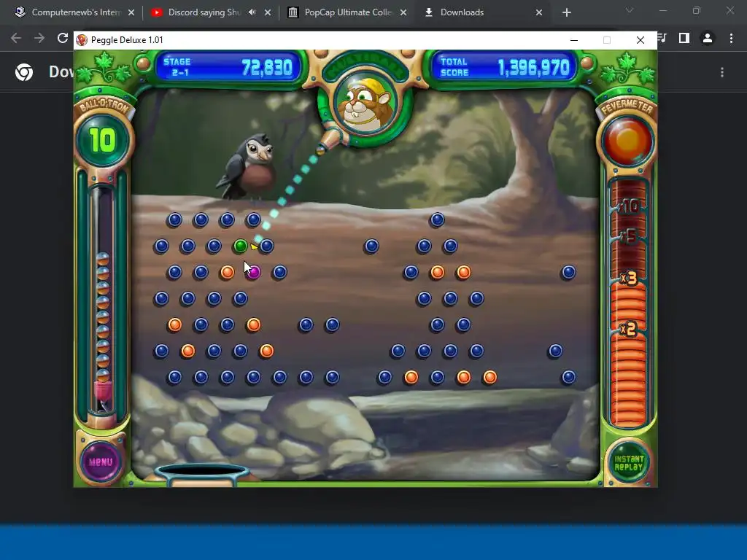Click the x3 marker on the Fevermeter
Viewport: 747px width, 560px height.
(629, 278)
